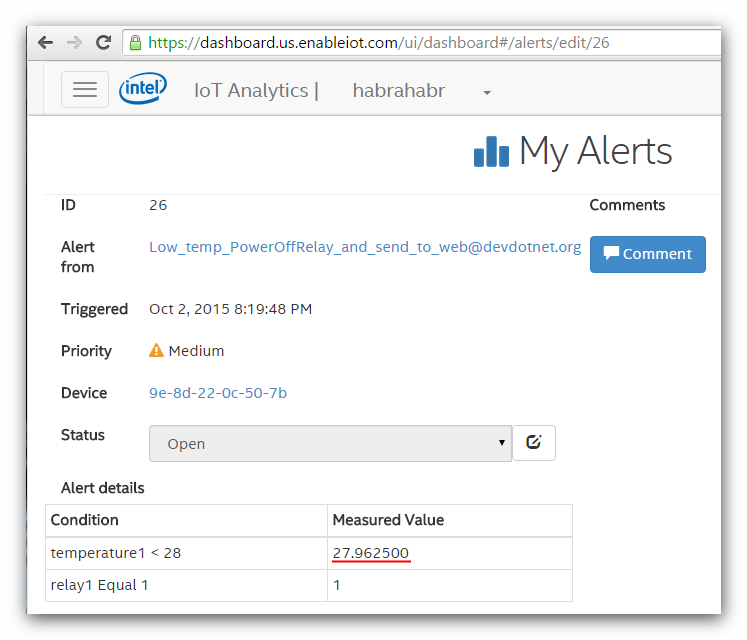The height and width of the screenshot is (640, 747).
Task: Expand the habrahabr account dropdown caret
Action: click(x=486, y=92)
